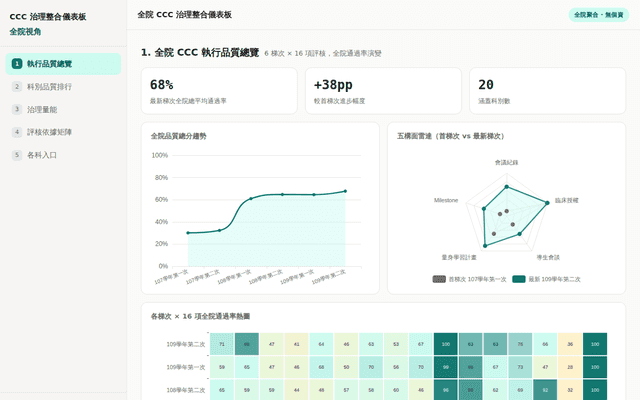Screen dimensions: 640x400
Task: Click heatmap cell 32 in 108學年第二次 row
Action: (570, 390)
